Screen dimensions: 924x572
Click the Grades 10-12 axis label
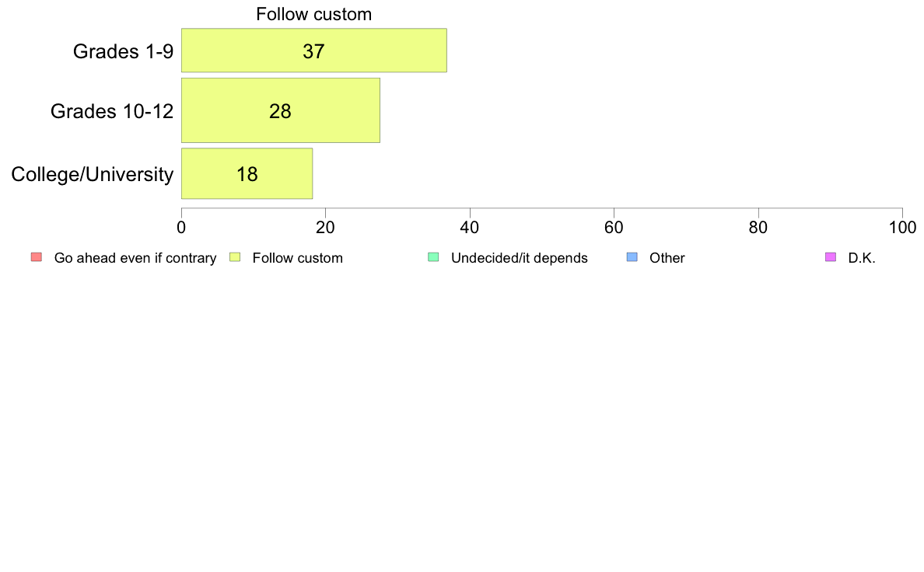(x=112, y=111)
